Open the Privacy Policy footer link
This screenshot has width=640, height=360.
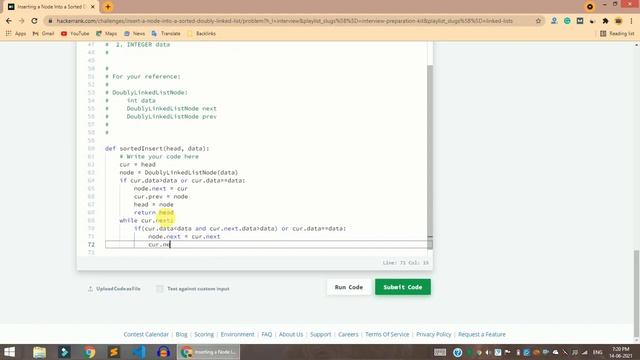point(434,334)
